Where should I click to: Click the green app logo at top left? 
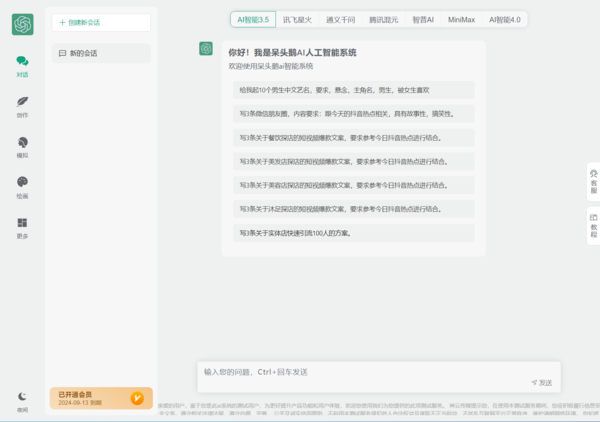click(x=23, y=24)
